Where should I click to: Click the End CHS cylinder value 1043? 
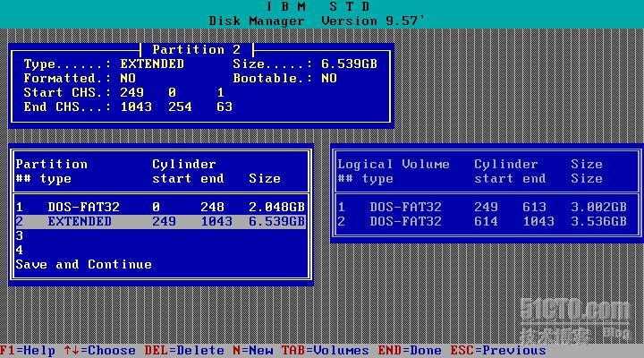point(136,107)
